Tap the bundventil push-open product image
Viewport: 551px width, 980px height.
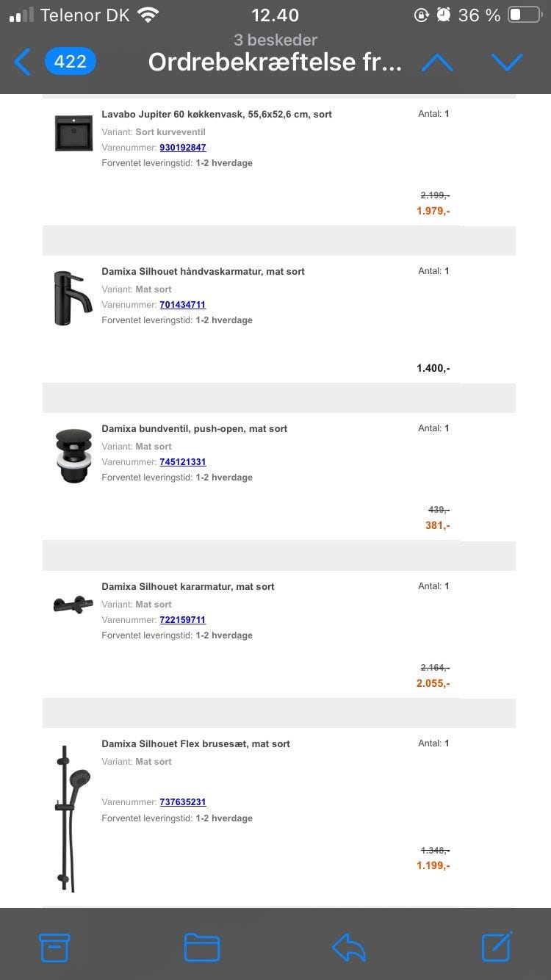73,455
